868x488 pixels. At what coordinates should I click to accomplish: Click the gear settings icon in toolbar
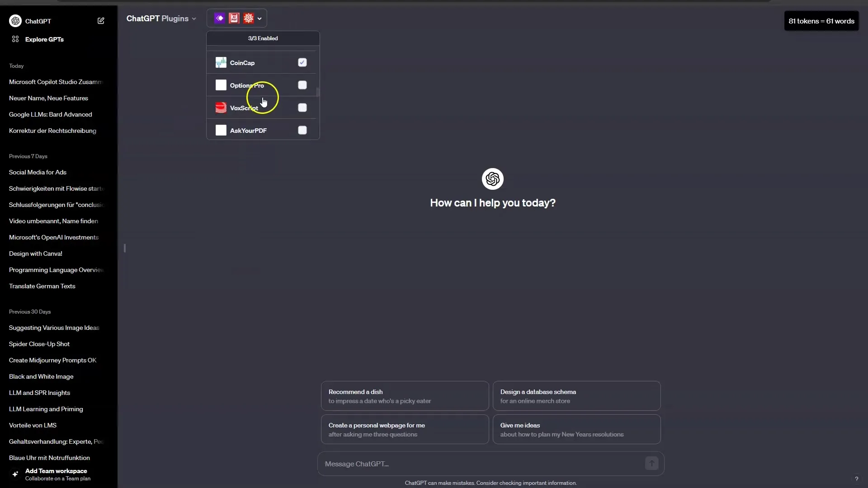coord(248,18)
